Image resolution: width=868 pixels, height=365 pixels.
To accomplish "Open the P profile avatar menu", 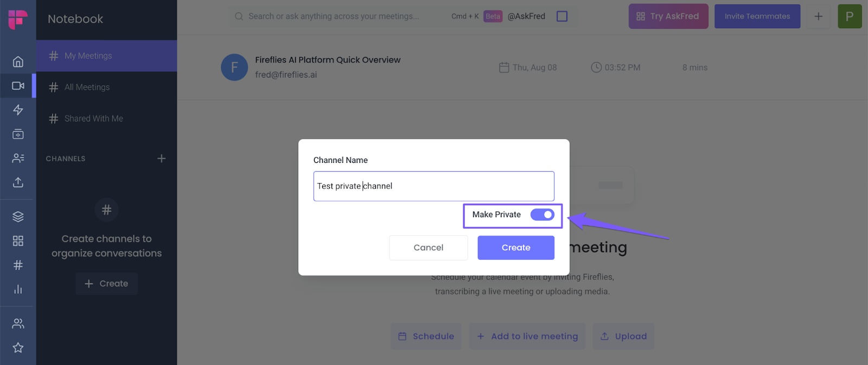I will pyautogui.click(x=849, y=16).
